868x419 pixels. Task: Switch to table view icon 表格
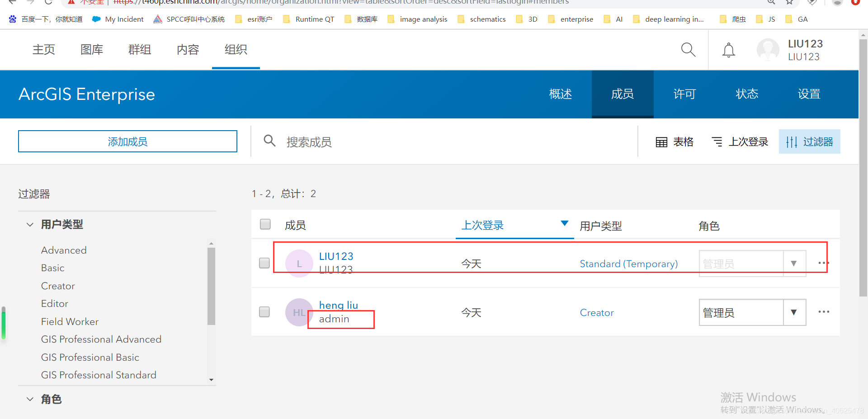(675, 142)
